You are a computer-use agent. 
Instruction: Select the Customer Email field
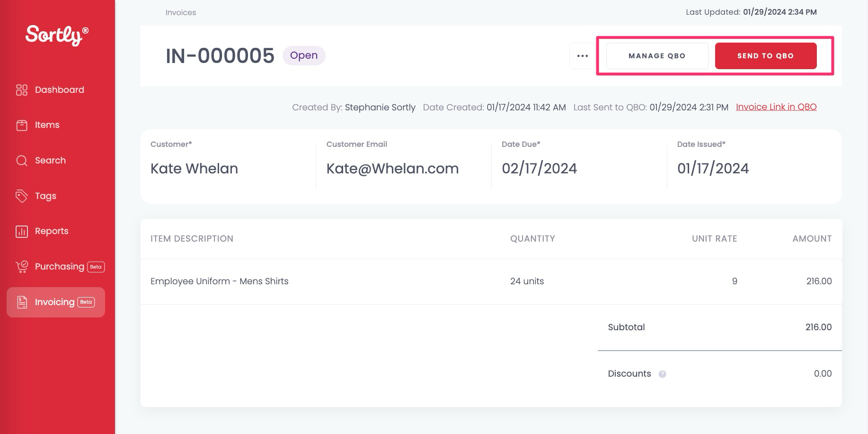pos(393,168)
